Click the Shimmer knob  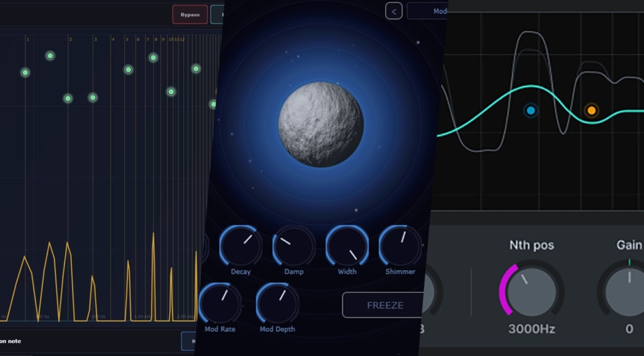pyautogui.click(x=400, y=245)
